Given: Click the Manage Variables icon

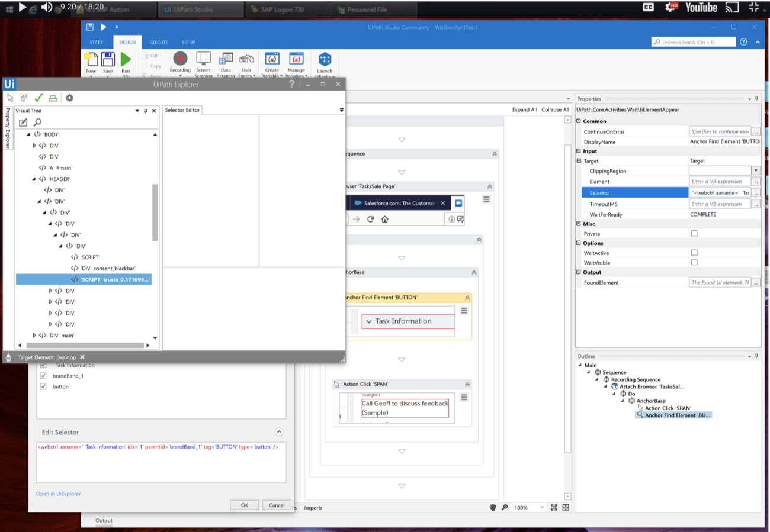Looking at the screenshot, I should coord(296,59).
